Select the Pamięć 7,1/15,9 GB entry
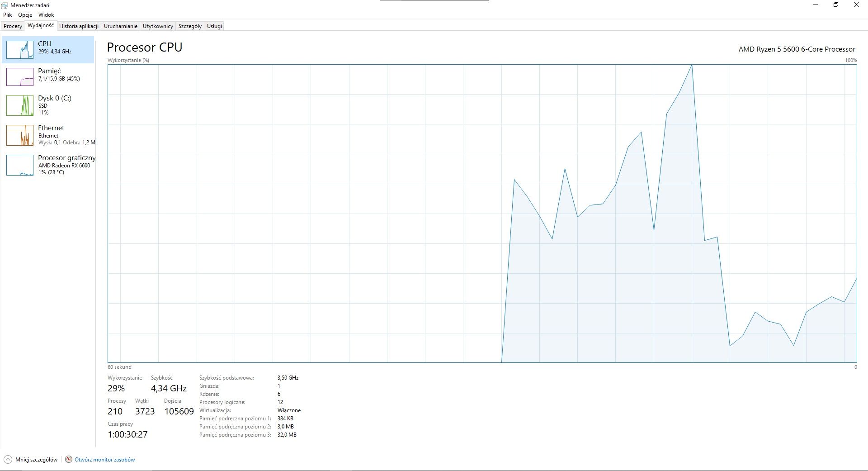Image resolution: width=868 pixels, height=471 pixels. [x=48, y=77]
